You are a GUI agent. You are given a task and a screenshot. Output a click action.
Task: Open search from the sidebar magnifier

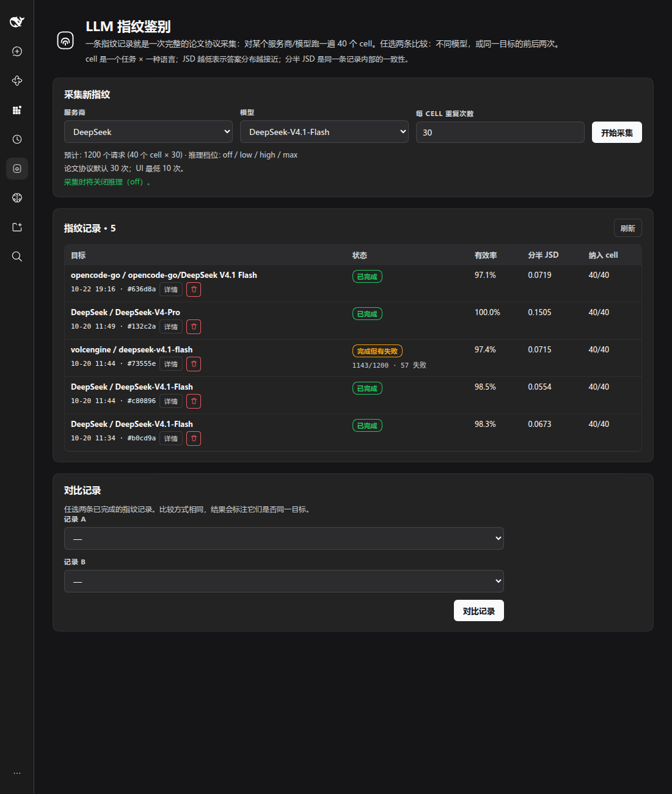click(x=17, y=257)
